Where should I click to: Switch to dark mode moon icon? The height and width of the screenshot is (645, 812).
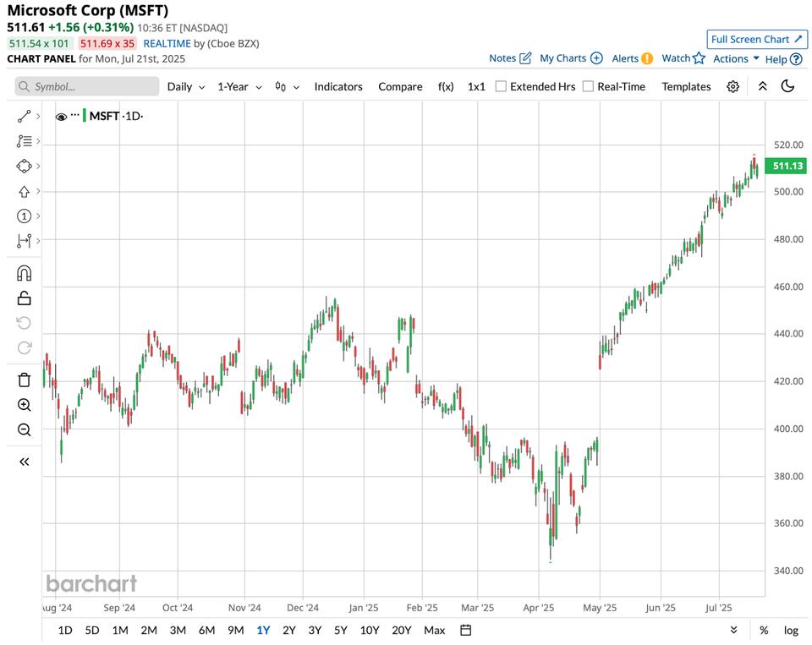(x=787, y=86)
